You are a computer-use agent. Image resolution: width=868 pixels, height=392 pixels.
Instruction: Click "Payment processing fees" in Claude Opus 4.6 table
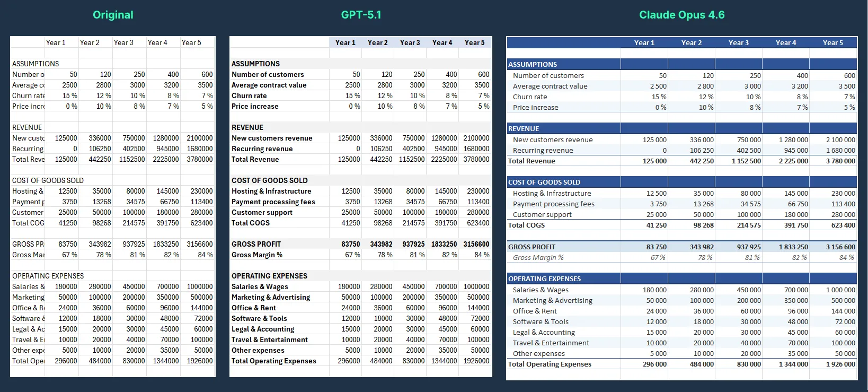pyautogui.click(x=554, y=204)
